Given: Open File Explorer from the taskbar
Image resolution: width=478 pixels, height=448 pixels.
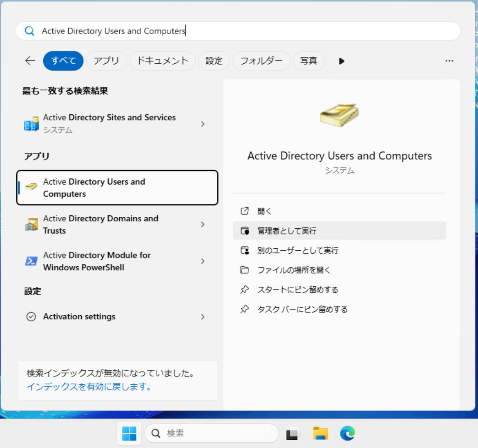Looking at the screenshot, I should [x=320, y=433].
